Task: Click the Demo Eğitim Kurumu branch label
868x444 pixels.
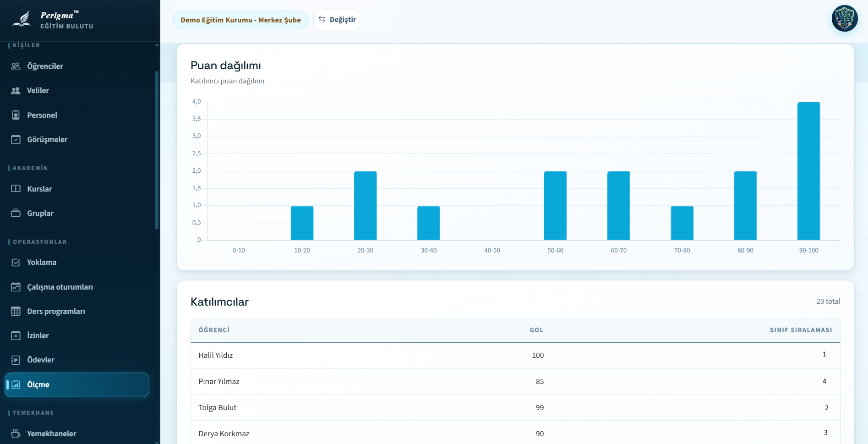Action: coord(240,20)
